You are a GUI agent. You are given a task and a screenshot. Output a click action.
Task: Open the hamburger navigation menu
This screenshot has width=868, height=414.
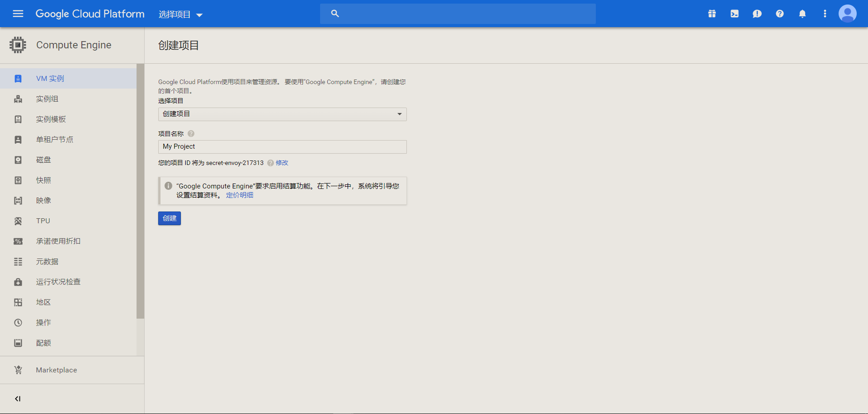(18, 14)
